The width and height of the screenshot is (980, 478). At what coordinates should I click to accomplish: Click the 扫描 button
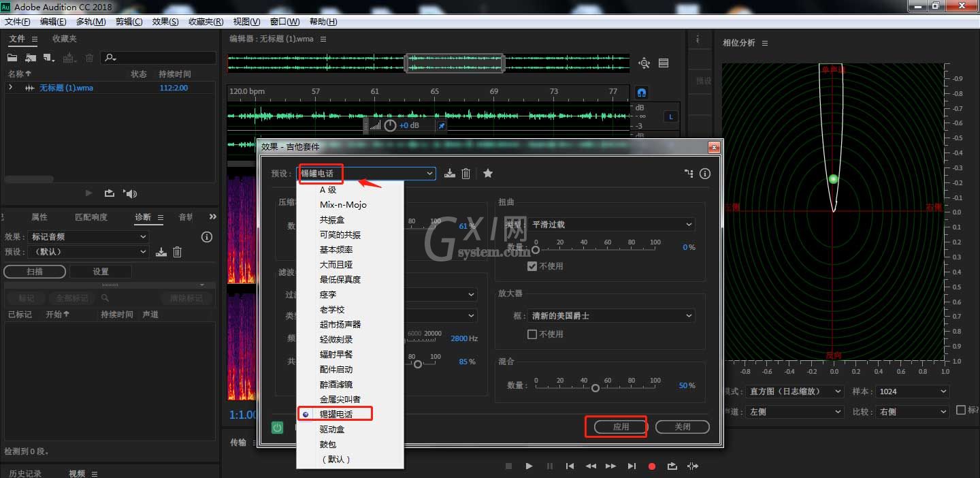click(x=35, y=272)
